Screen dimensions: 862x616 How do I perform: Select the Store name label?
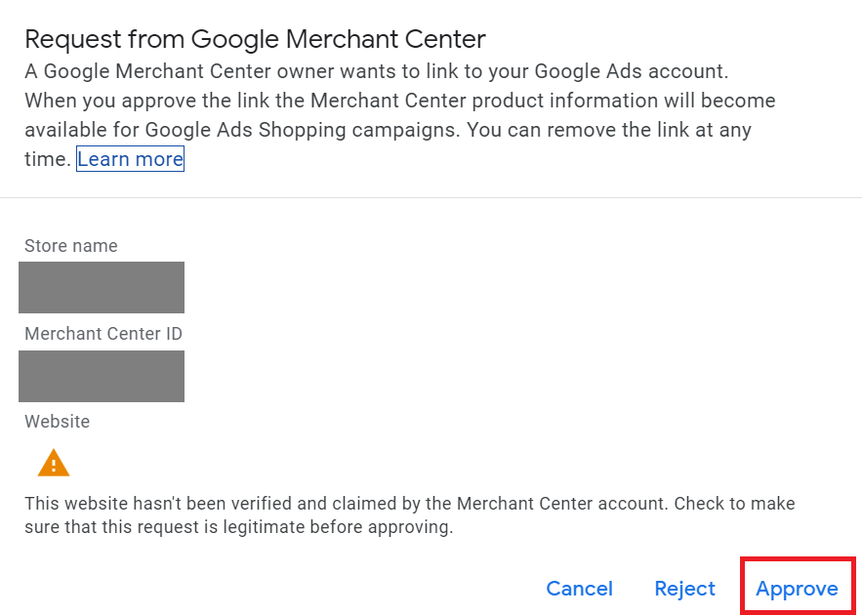click(71, 246)
